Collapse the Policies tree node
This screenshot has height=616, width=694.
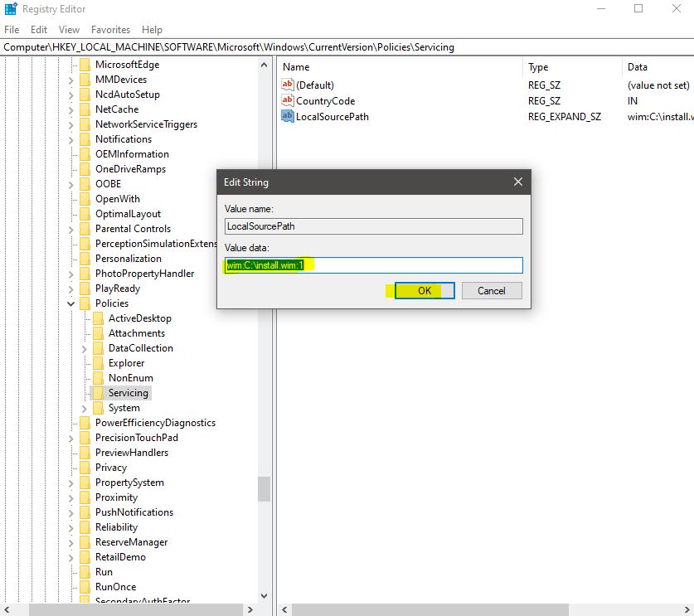tap(71, 303)
